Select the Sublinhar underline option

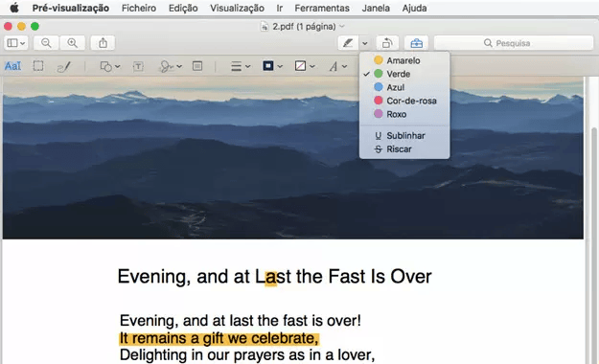pyautogui.click(x=404, y=136)
